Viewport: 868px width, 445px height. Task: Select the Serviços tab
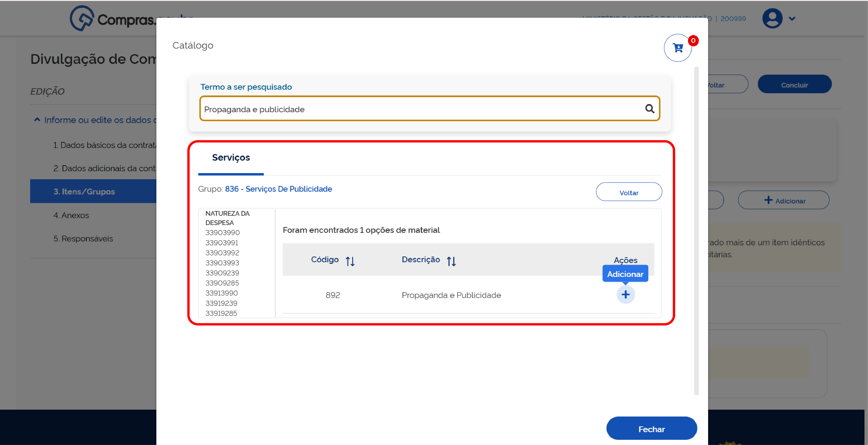(231, 158)
